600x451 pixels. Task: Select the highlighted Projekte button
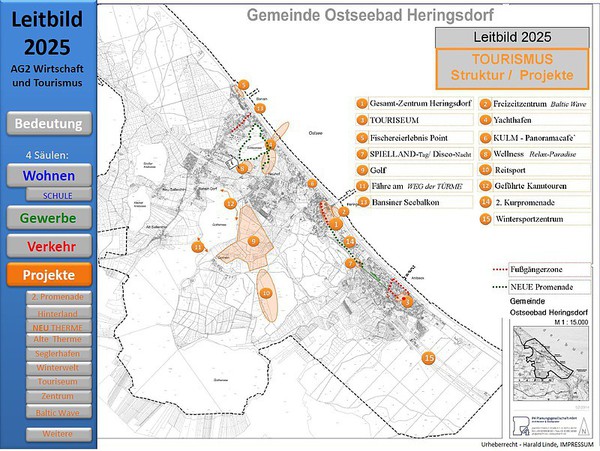point(51,274)
